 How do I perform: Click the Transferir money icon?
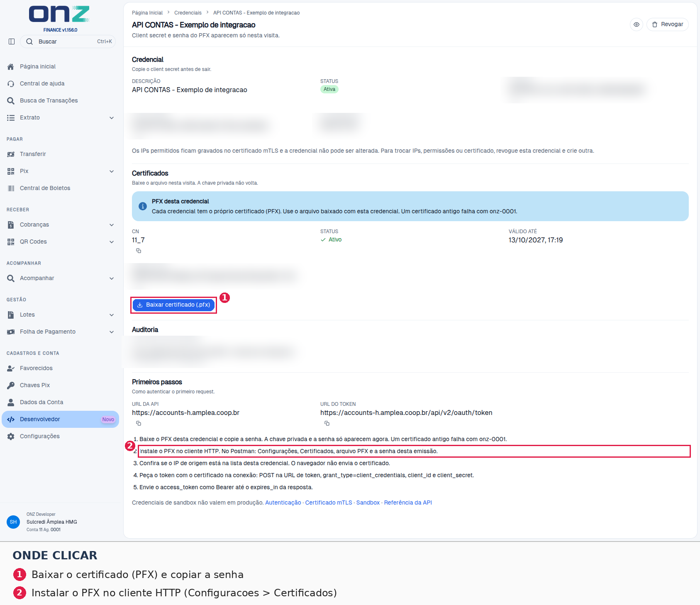coord(11,154)
